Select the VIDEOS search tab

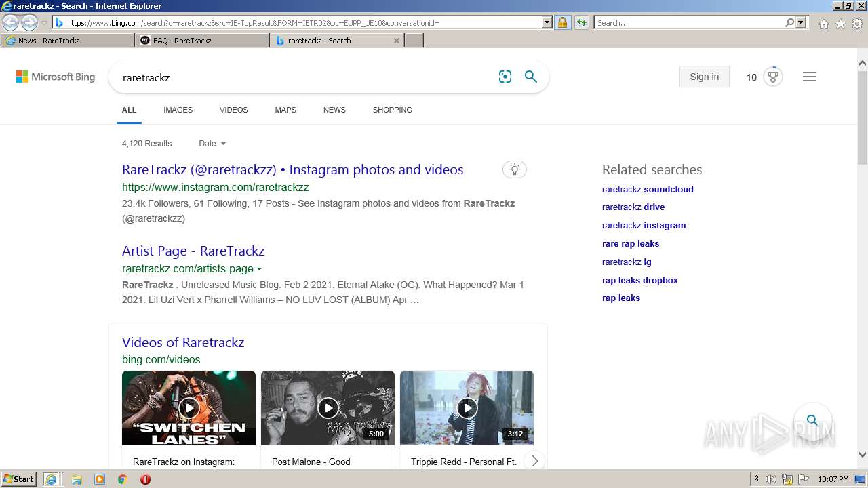click(233, 110)
